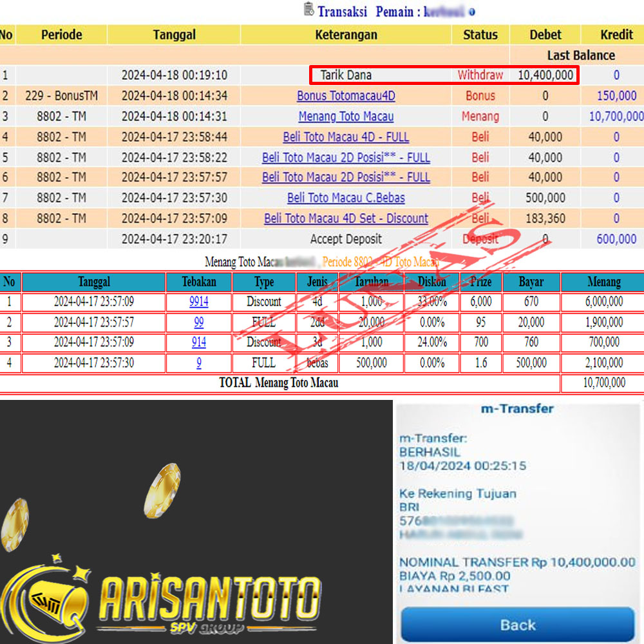Click the Tebakan number 914 link
The image size is (644, 644).
click(199, 342)
